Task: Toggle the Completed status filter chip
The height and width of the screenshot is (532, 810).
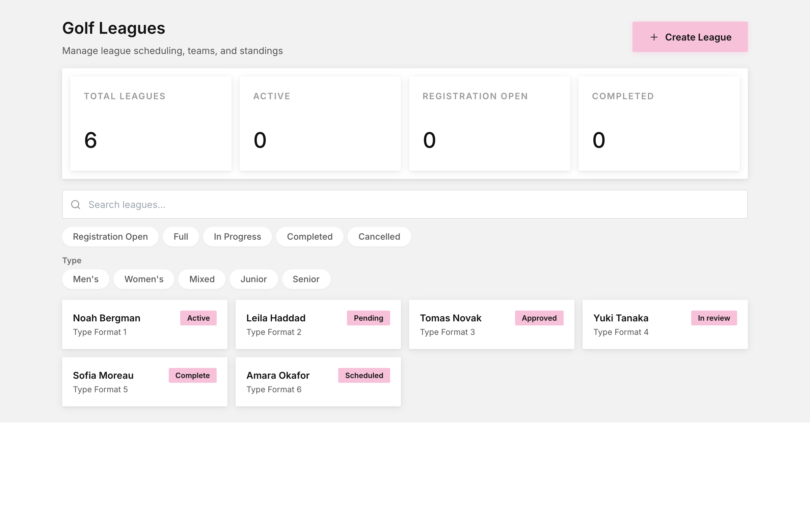Action: click(x=310, y=237)
